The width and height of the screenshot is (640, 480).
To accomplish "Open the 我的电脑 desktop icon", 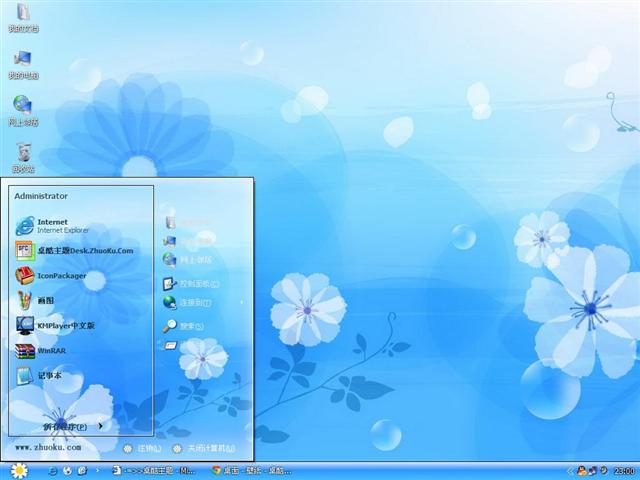I will (x=23, y=64).
